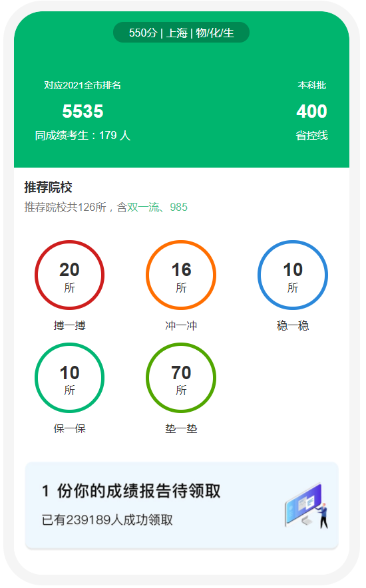Tap the 稳一稳 label under the blue circle
This screenshot has width=366, height=588.
(294, 327)
